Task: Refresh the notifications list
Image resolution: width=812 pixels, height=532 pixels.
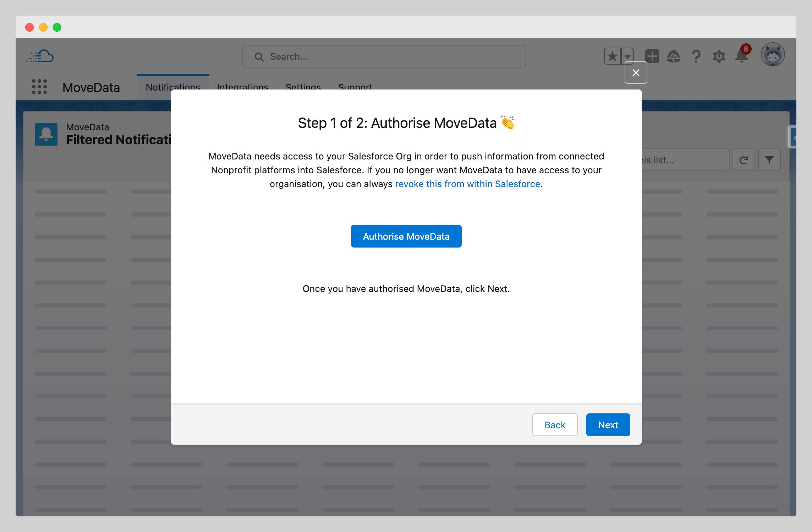Action: click(x=744, y=160)
